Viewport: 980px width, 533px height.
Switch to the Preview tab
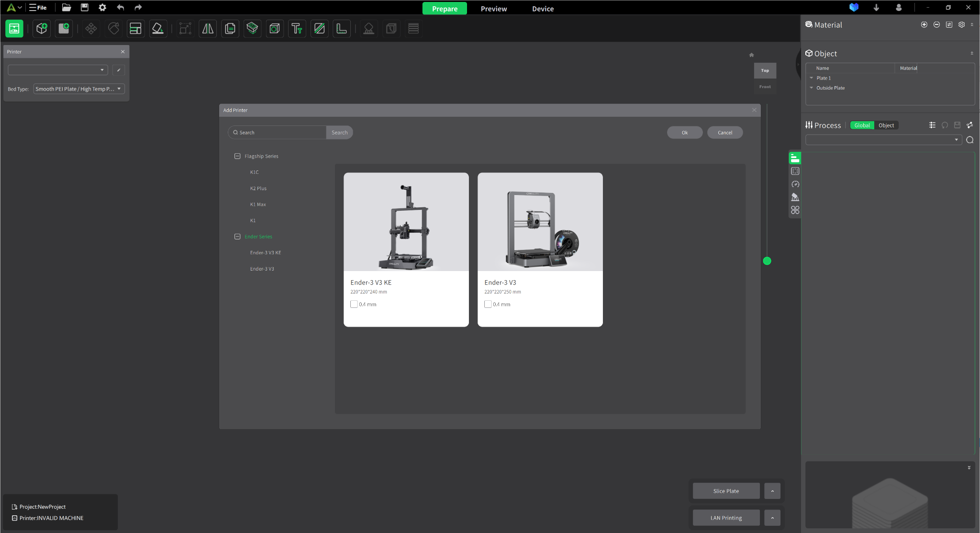[494, 9]
